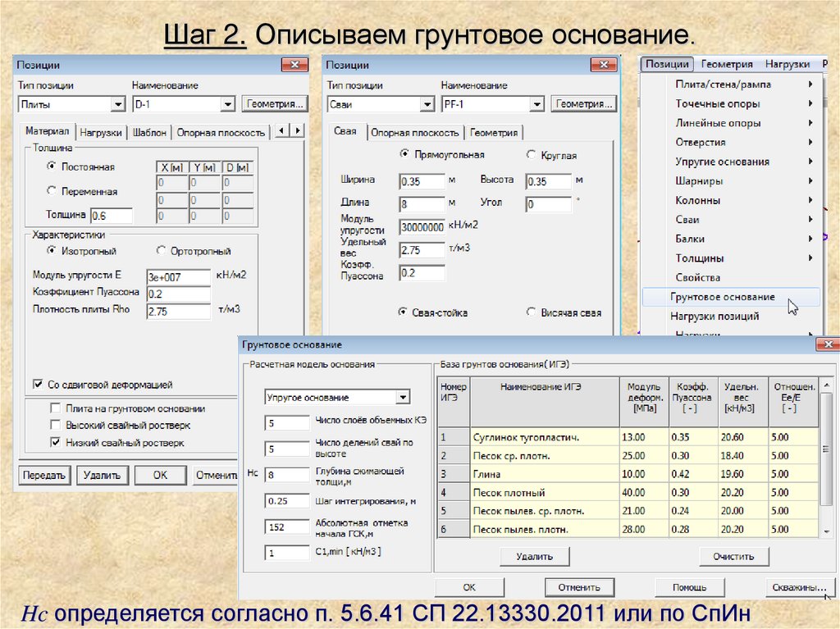
Task: Expand Отверстия submenu
Action: (x=731, y=142)
